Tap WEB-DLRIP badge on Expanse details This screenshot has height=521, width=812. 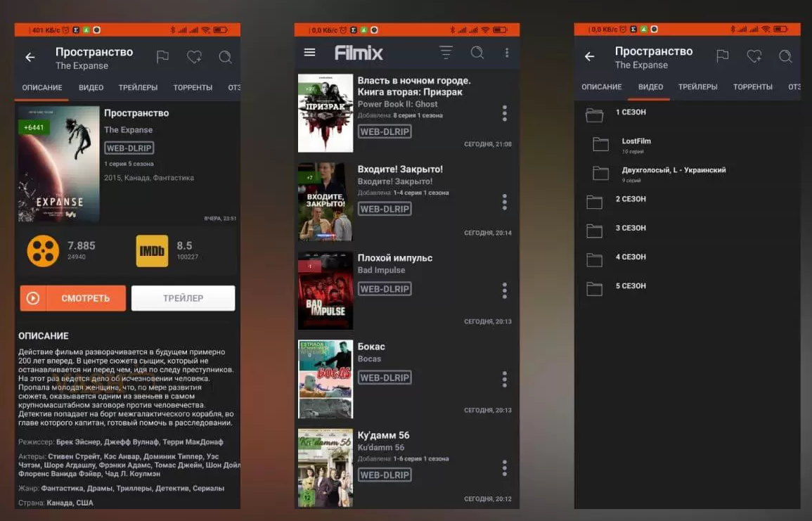tap(129, 148)
